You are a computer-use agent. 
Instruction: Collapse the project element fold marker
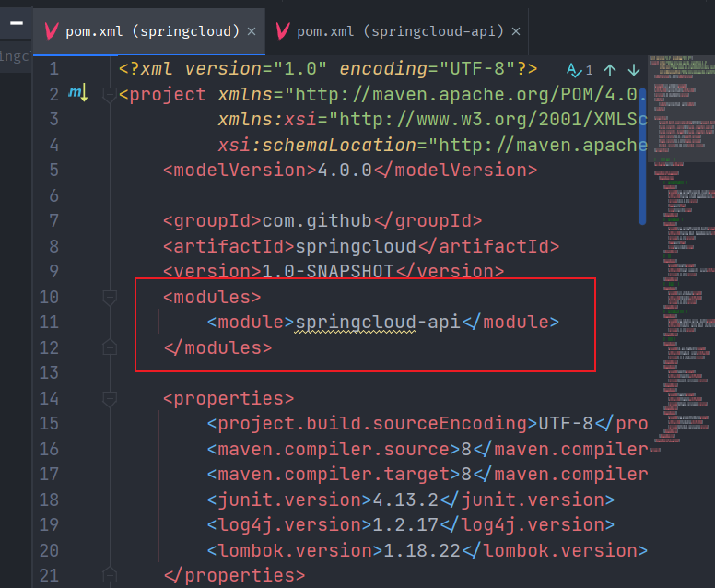[x=110, y=94]
